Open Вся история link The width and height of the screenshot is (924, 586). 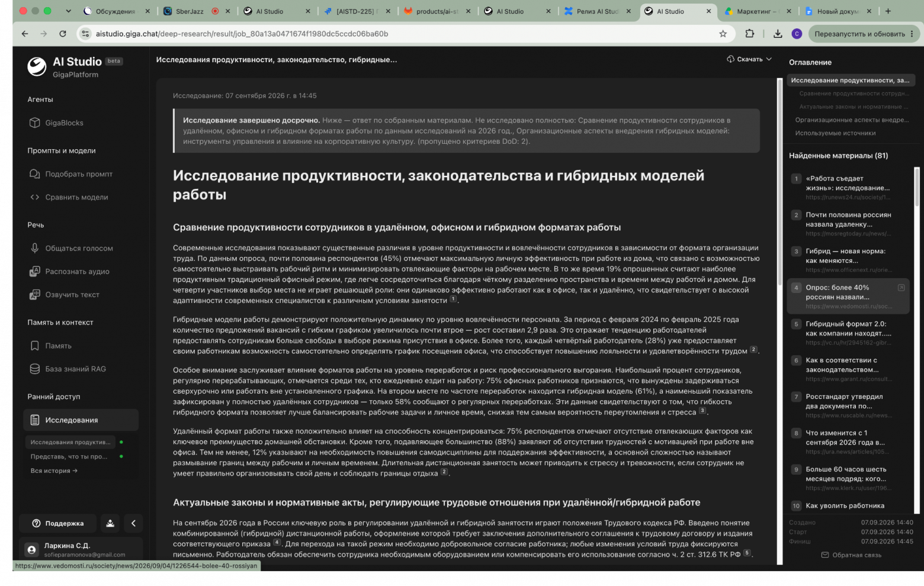tap(54, 471)
